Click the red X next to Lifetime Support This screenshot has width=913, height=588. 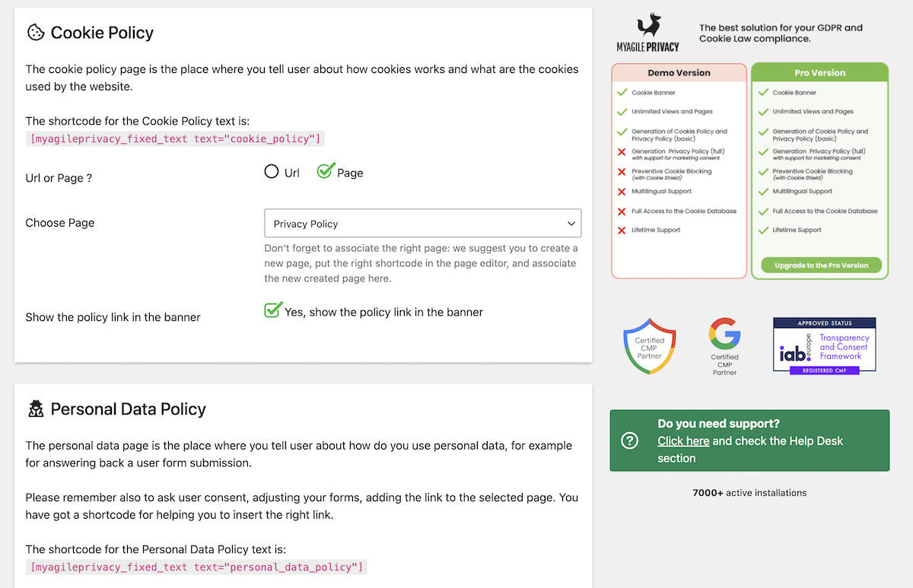click(x=622, y=230)
